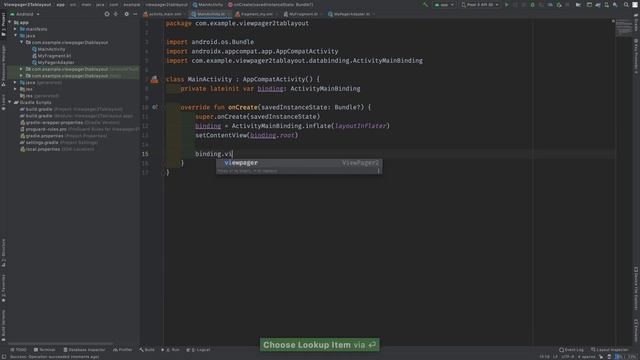Click the app breadcrumb in navigation bar
The width and height of the screenshot is (640, 360).
60,4
